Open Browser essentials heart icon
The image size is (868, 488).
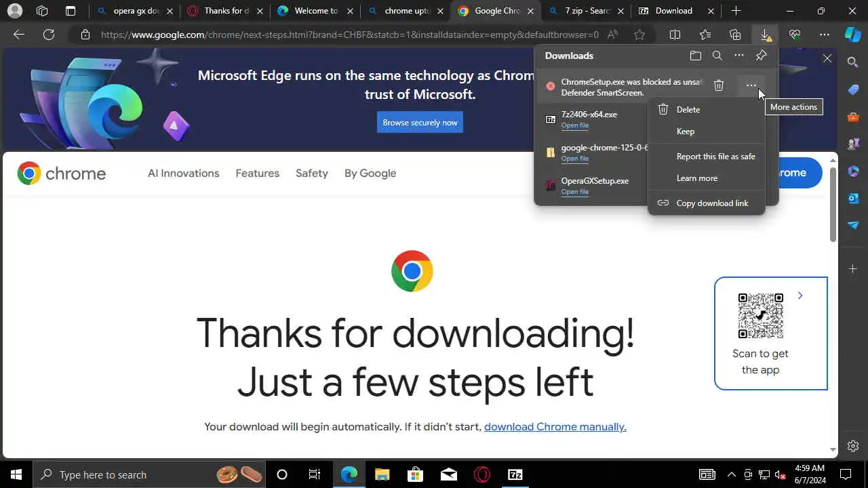pos(795,35)
